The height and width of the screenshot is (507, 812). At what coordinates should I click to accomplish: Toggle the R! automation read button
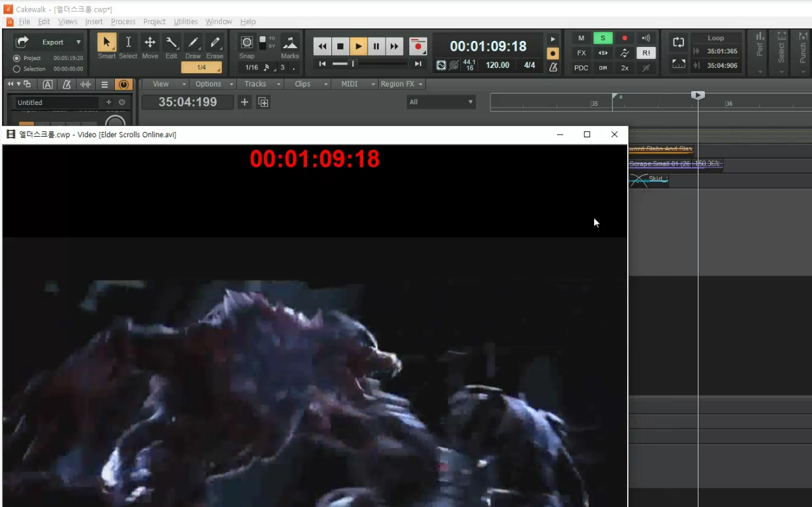(646, 53)
